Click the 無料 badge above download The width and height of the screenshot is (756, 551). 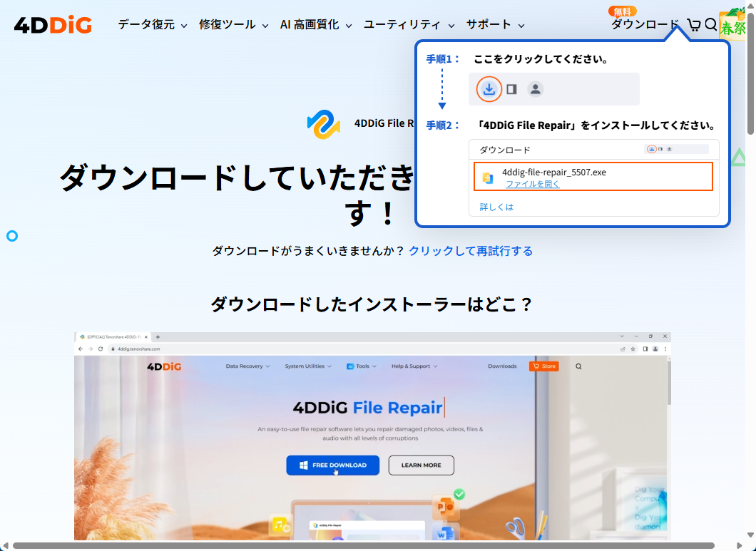pos(623,11)
